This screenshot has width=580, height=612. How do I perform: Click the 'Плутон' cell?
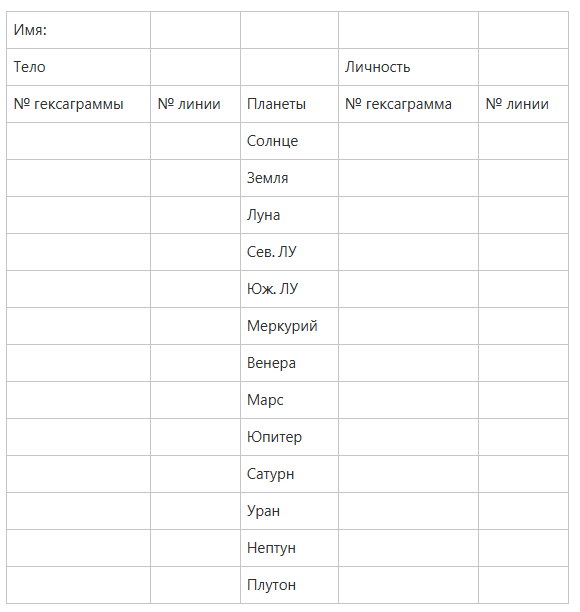coord(289,585)
